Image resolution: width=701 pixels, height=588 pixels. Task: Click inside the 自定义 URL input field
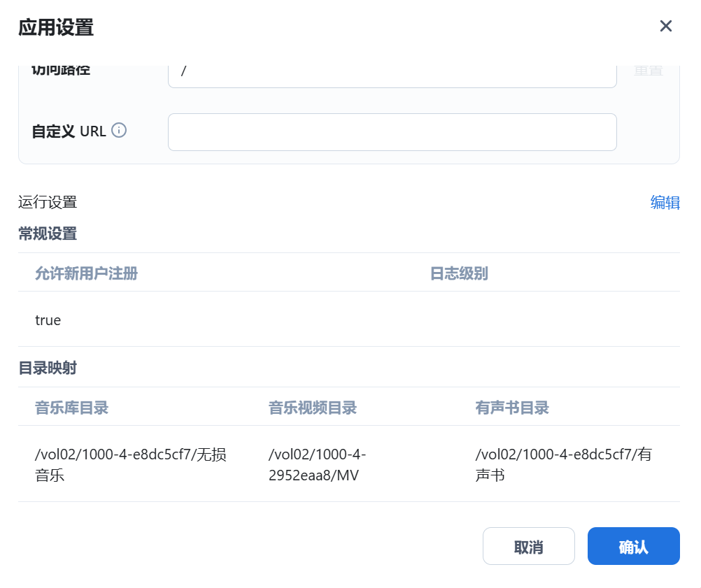point(392,131)
